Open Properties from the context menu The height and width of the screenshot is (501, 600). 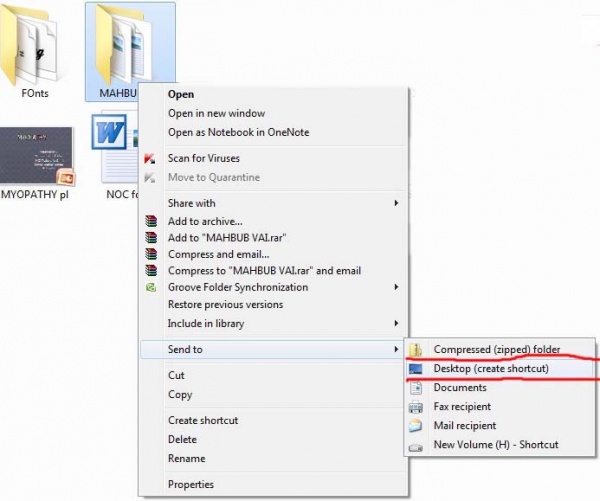pos(273,485)
